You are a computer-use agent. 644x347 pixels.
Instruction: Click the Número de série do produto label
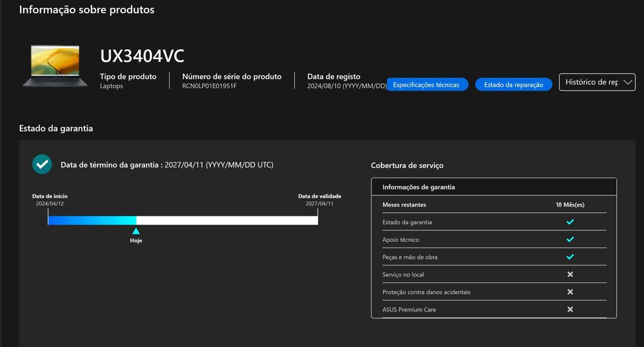(x=232, y=77)
